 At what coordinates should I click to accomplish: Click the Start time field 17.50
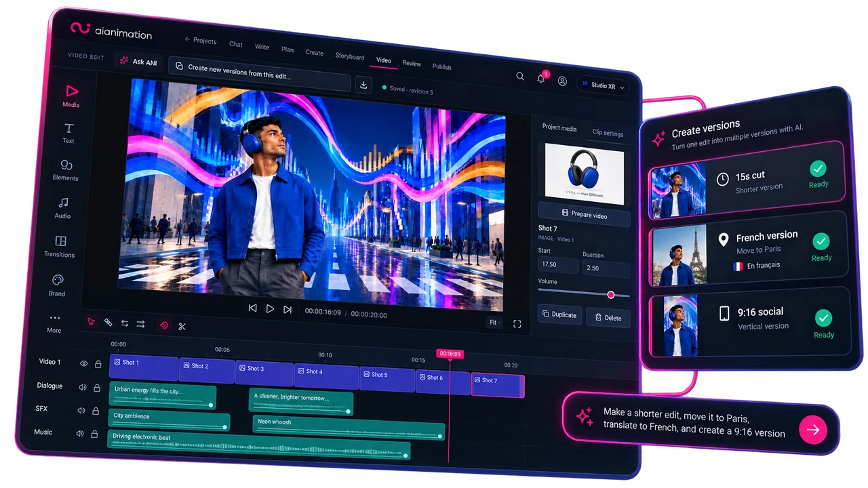[x=558, y=264]
